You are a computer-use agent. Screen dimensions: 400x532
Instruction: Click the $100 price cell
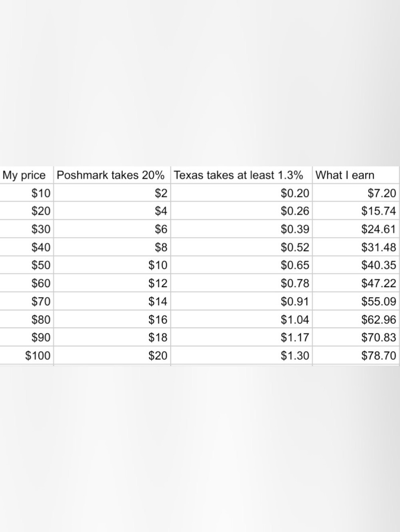pyautogui.click(x=26, y=355)
